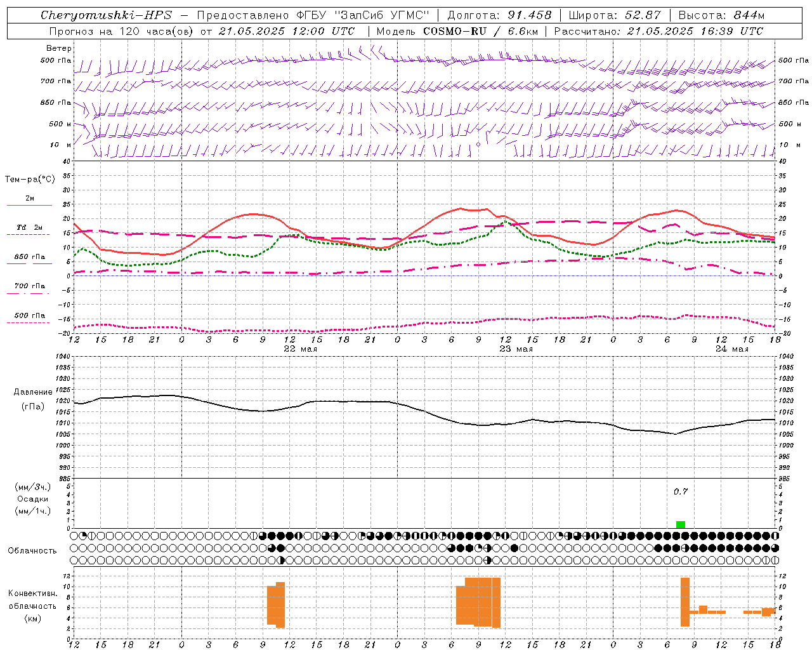The image size is (812, 650).
Task: Click the Облачность cloudiness label
Action: click(x=32, y=550)
